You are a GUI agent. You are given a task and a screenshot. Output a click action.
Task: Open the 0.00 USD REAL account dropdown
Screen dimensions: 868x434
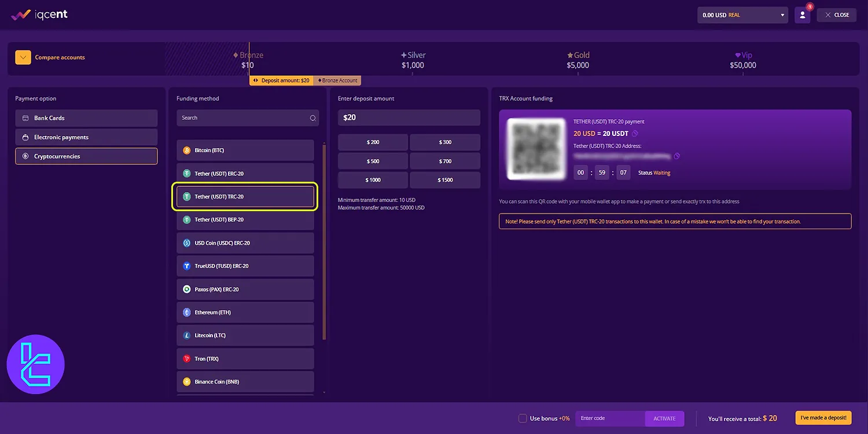click(743, 15)
